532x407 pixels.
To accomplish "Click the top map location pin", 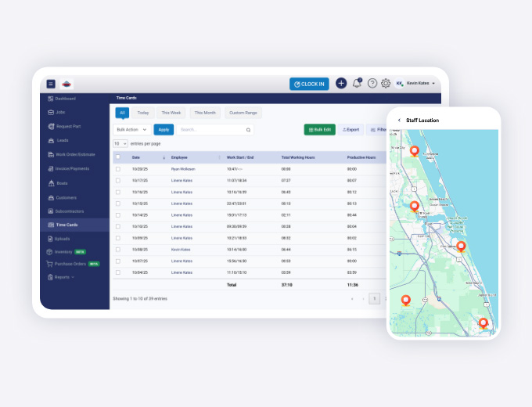I will pos(415,150).
